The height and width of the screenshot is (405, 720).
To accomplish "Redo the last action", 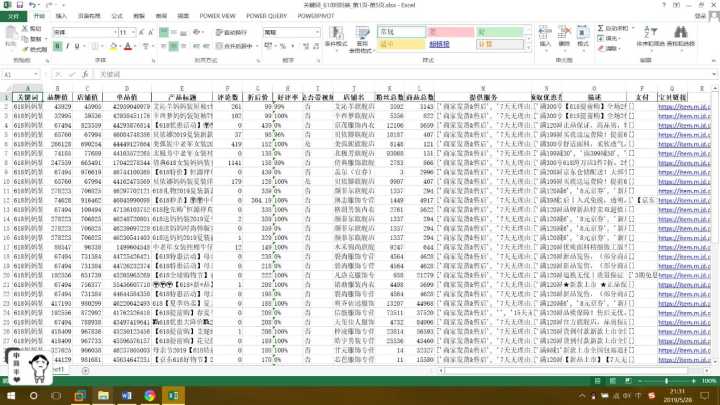I will 49,5.
